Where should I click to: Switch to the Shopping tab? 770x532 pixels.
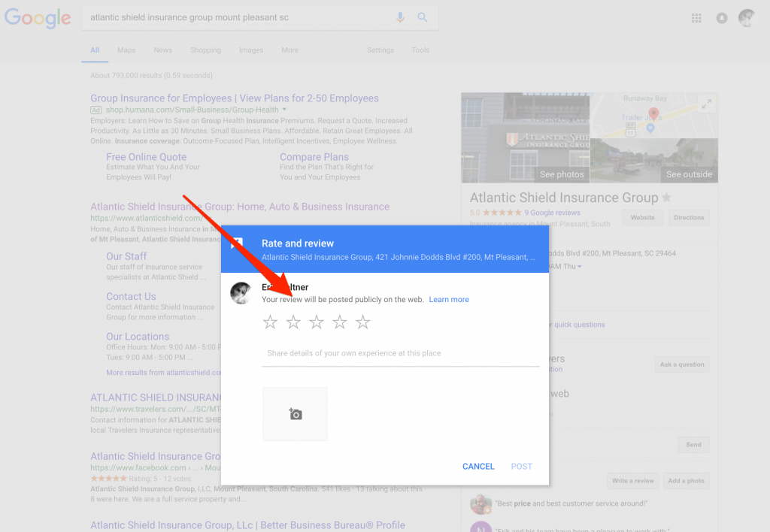coord(205,50)
